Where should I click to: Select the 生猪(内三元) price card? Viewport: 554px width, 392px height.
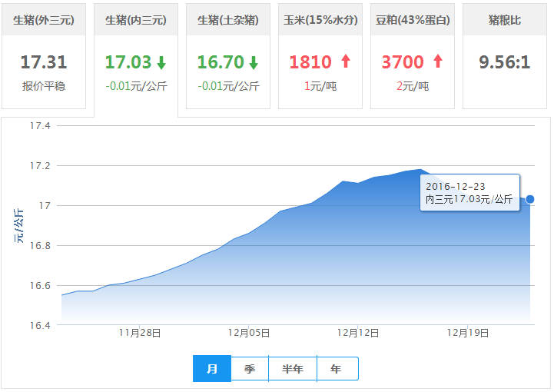[x=136, y=58]
